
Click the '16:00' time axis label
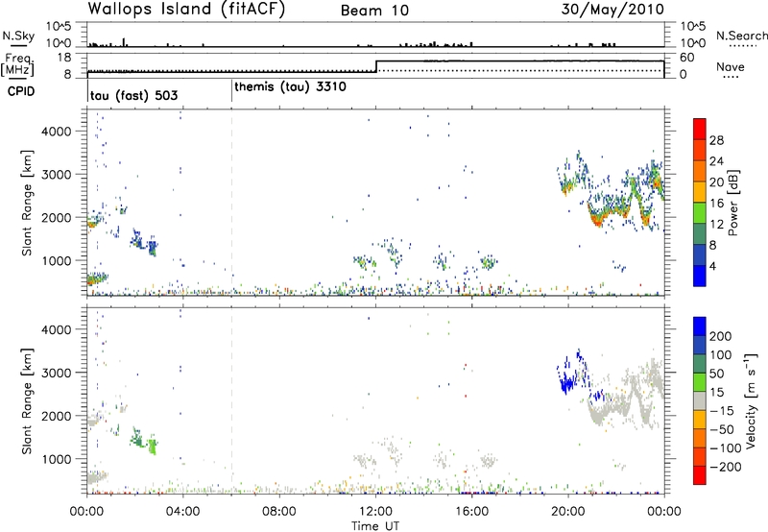tap(471, 512)
